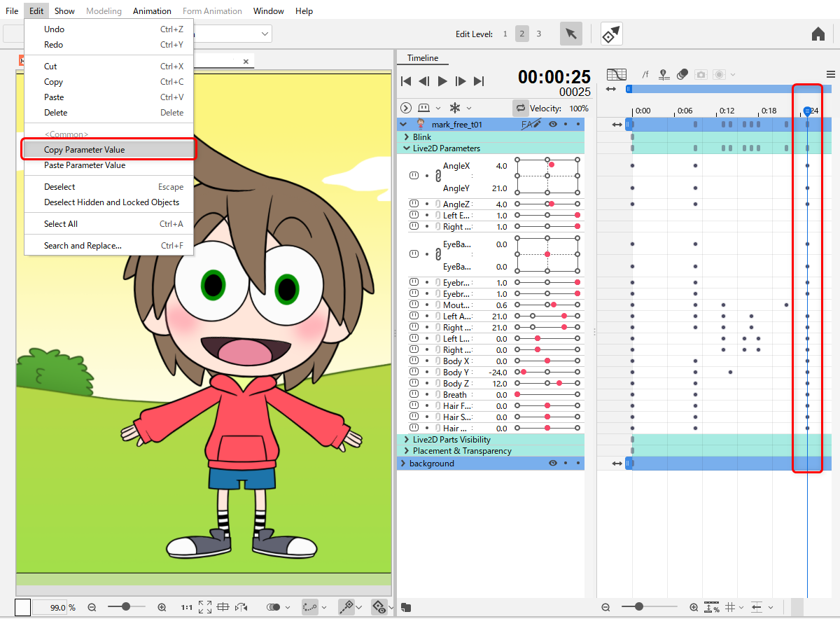Click the Home icon in top toolbar
Screen dimensions: 840x619
coord(818,34)
